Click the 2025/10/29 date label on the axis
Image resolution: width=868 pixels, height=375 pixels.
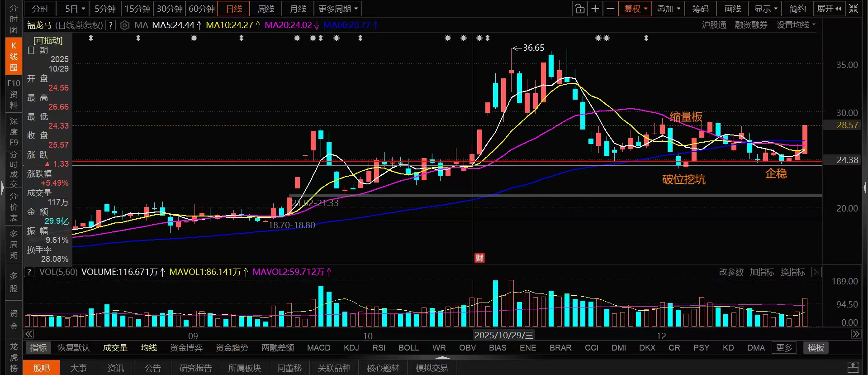tap(503, 335)
